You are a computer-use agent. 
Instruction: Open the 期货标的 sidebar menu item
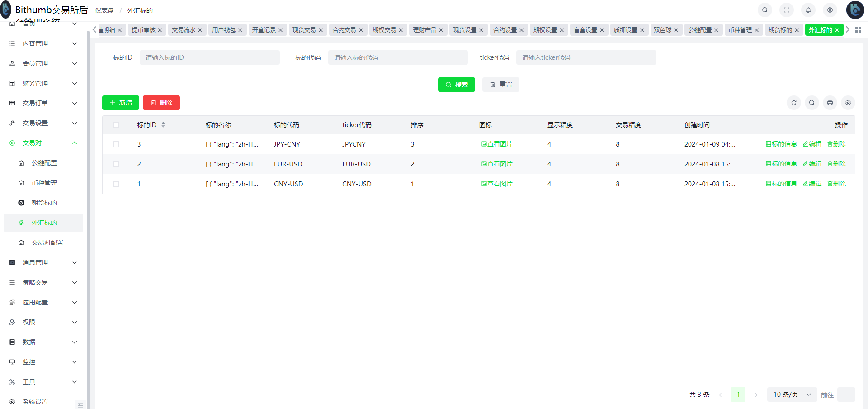[x=44, y=203]
